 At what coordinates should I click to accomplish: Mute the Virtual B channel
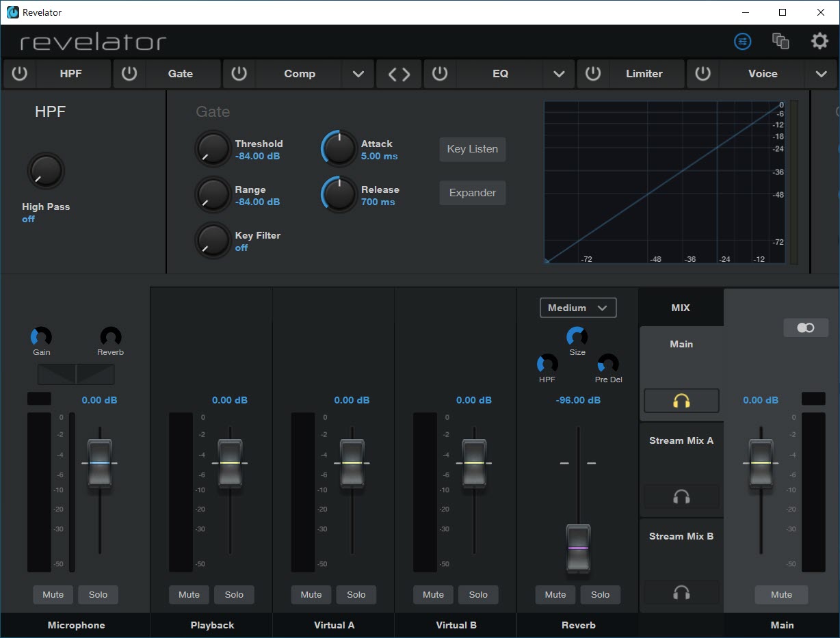[x=434, y=595]
